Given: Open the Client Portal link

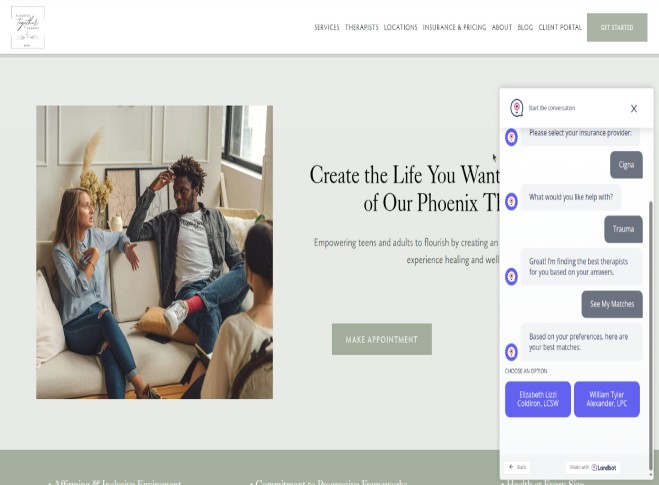Looking at the screenshot, I should click(x=560, y=27).
